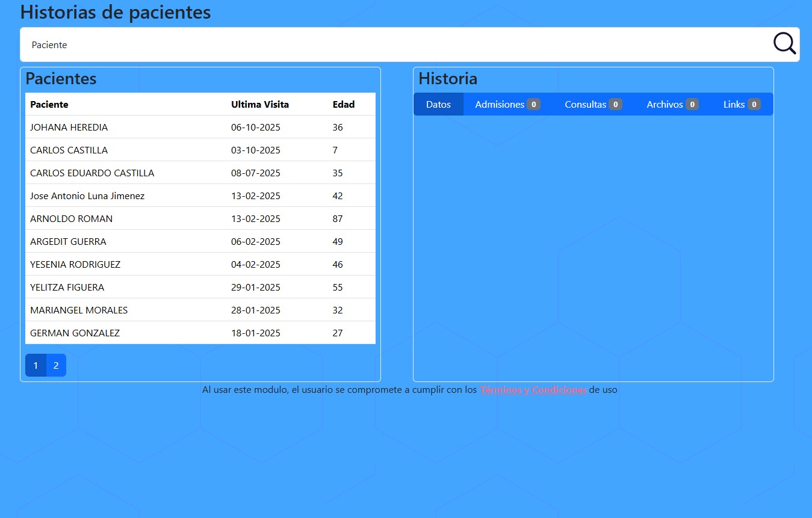This screenshot has width=812, height=518.
Task: Go to page 1 of patients
Action: point(36,365)
